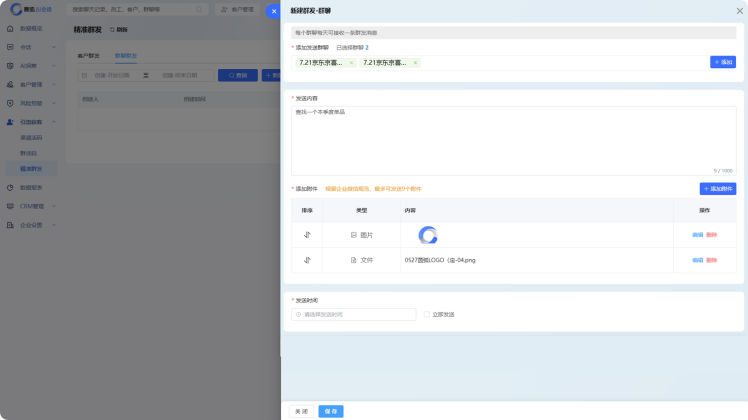Click the sort handle on the 图片 row
This screenshot has width=748, height=420.
(307, 235)
